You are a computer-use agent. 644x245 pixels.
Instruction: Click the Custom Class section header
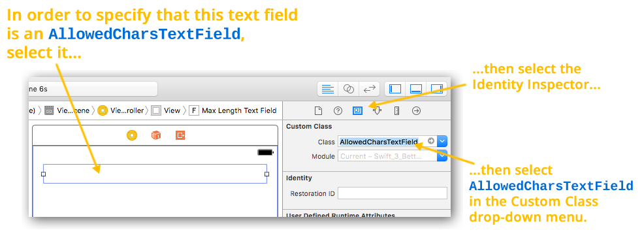click(x=309, y=127)
